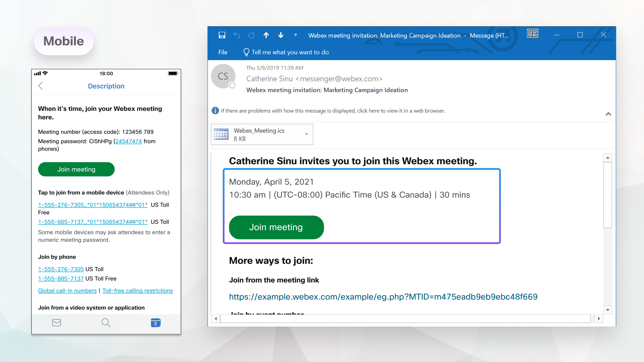Click green Join meeting button in email

276,227
